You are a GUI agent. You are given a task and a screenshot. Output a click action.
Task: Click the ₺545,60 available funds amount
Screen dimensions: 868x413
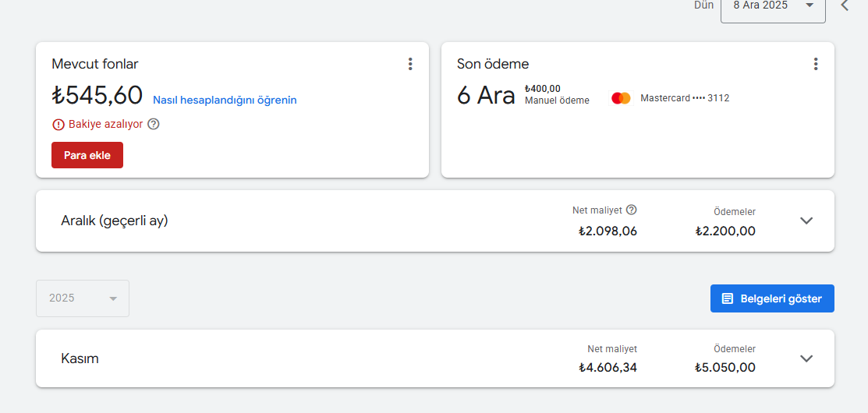pyautogui.click(x=97, y=95)
